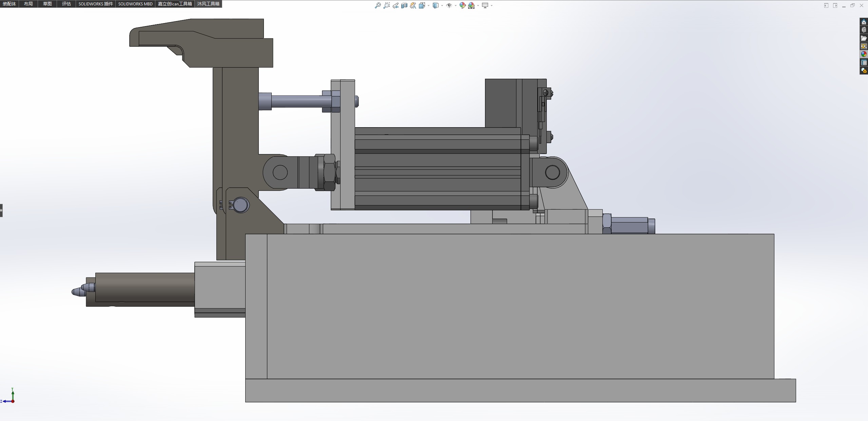The height and width of the screenshot is (421, 868).
Task: Select the SOLIDWORKS MBD tab
Action: click(135, 4)
